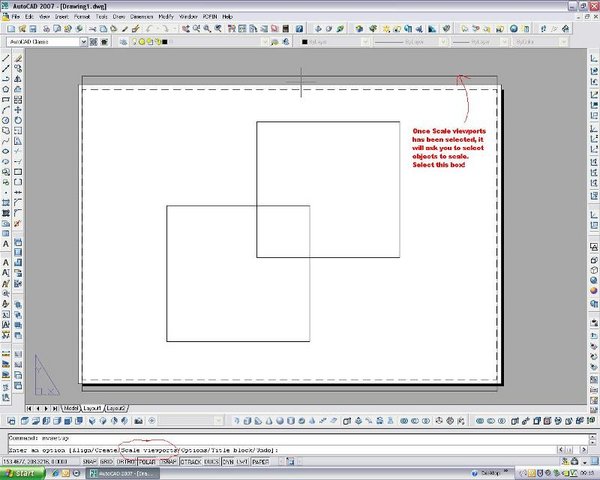Click the command line input area
The height and width of the screenshot is (480, 600).
coord(300,450)
